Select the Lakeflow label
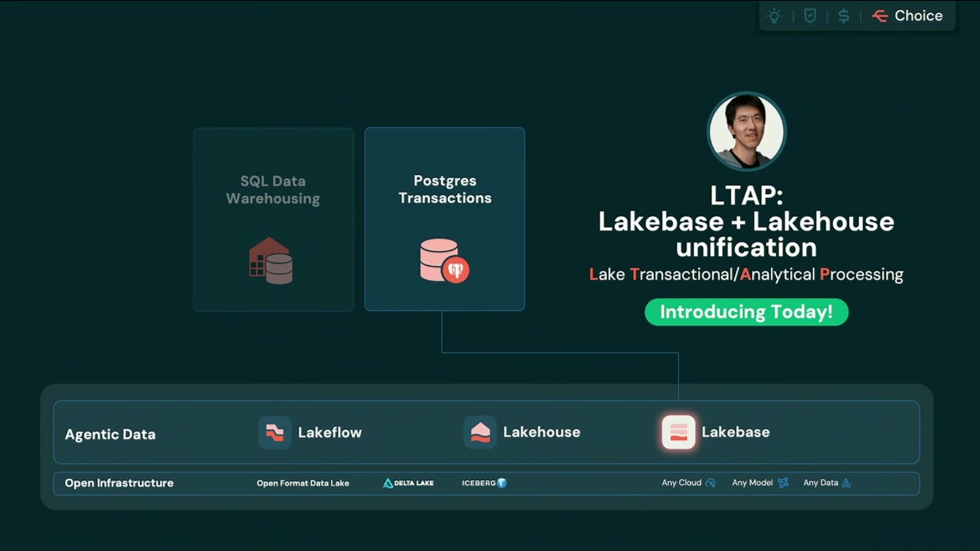Image resolution: width=980 pixels, height=551 pixels. (330, 433)
